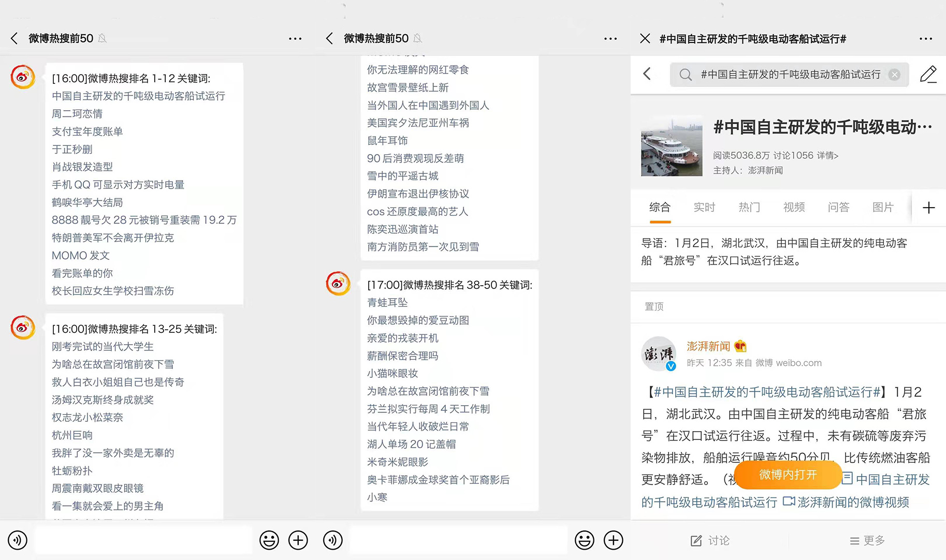This screenshot has height=560, width=946.
Task: Add a tab with the plus icon
Action: 929,208
